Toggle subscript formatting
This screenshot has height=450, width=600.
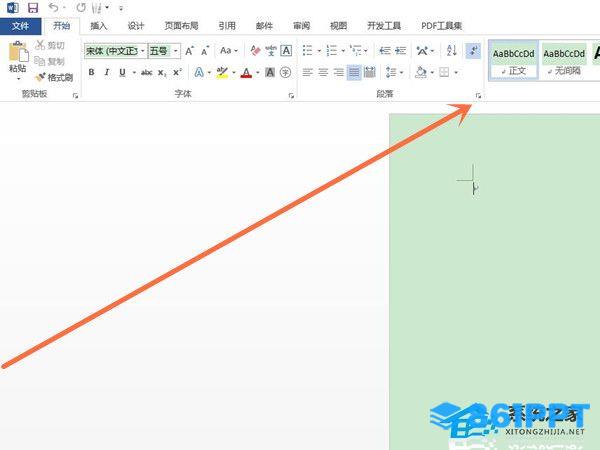click(162, 72)
